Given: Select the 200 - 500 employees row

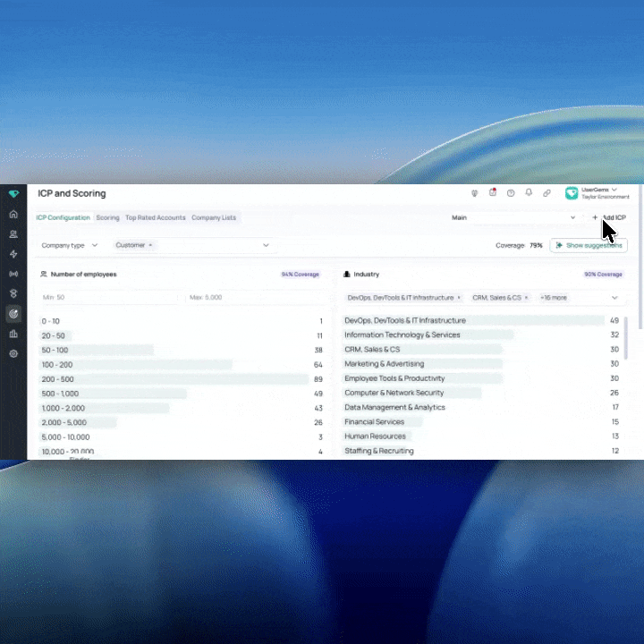Looking at the screenshot, I should [182, 379].
